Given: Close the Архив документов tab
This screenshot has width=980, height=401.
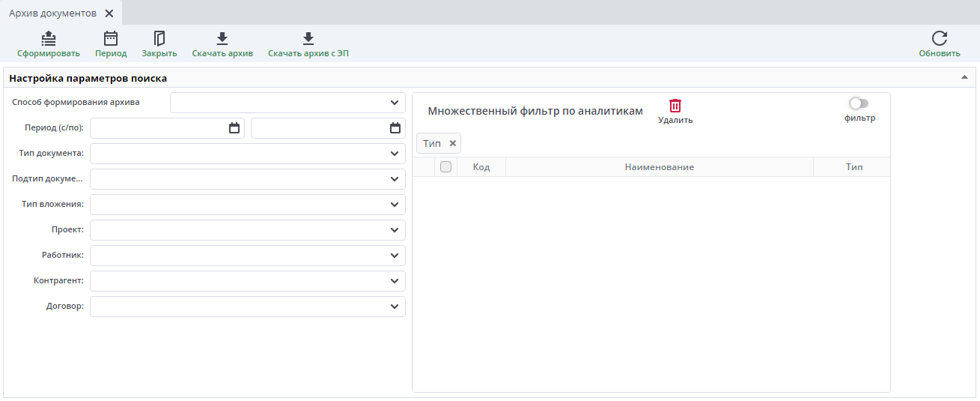Looking at the screenshot, I should [109, 13].
